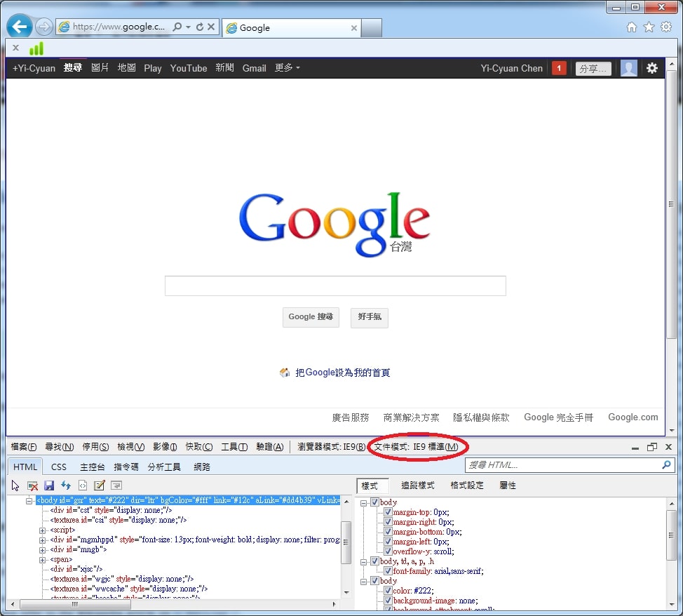Stop loading with address bar X icon

pyautogui.click(x=211, y=27)
